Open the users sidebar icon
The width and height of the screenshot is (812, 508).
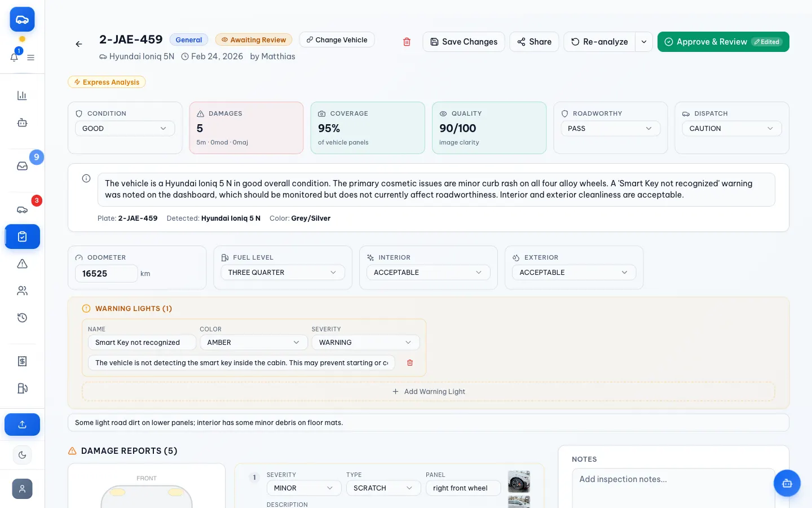pyautogui.click(x=22, y=291)
